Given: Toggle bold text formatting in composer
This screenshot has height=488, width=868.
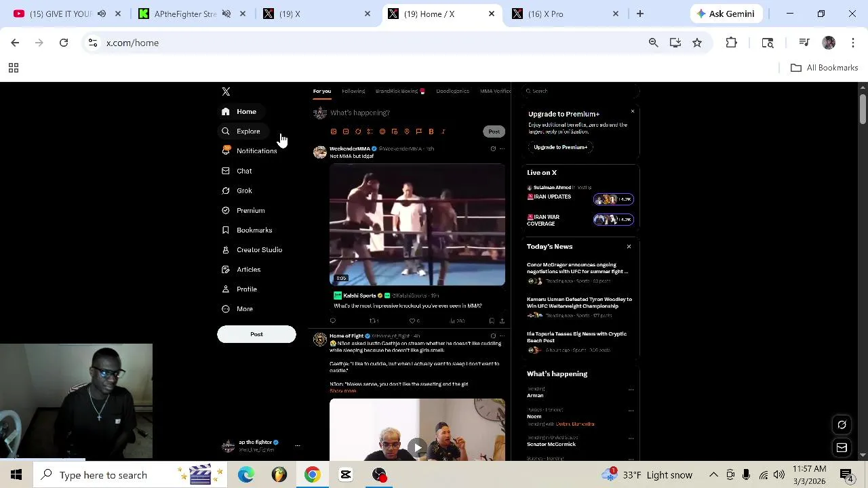Looking at the screenshot, I should click(431, 131).
